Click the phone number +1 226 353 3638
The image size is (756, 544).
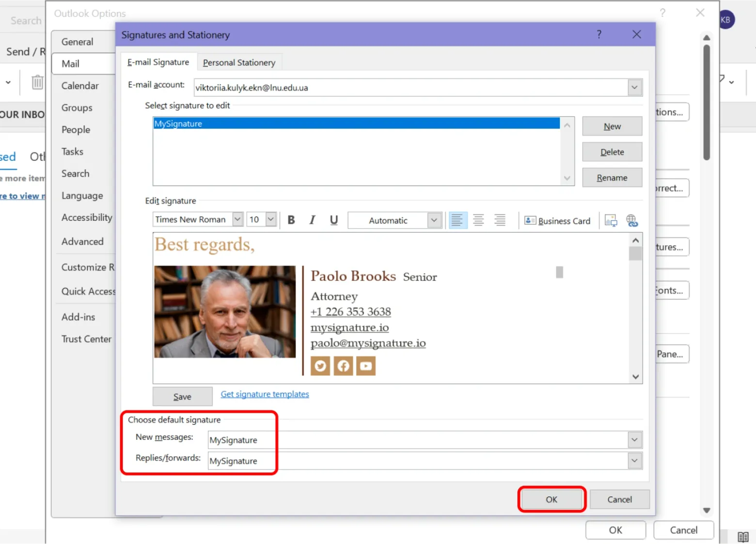point(350,312)
